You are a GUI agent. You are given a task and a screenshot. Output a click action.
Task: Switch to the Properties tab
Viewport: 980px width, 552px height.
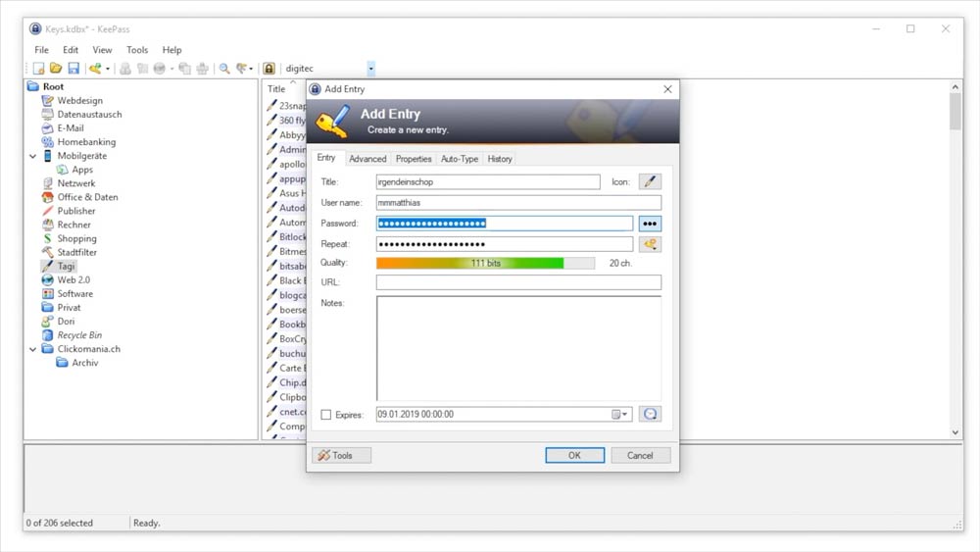[x=414, y=159]
